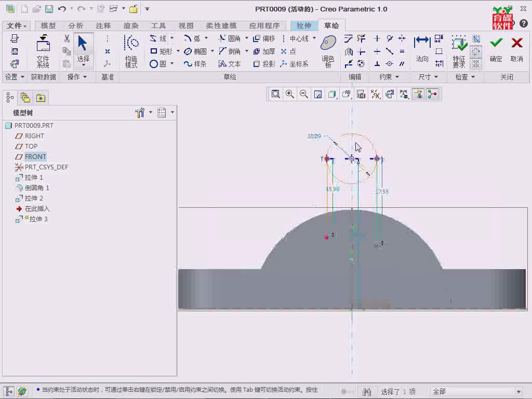Viewport: 532px width, 399px height.
Task: Click the Offset (偏移) tool
Action: tap(264, 38)
